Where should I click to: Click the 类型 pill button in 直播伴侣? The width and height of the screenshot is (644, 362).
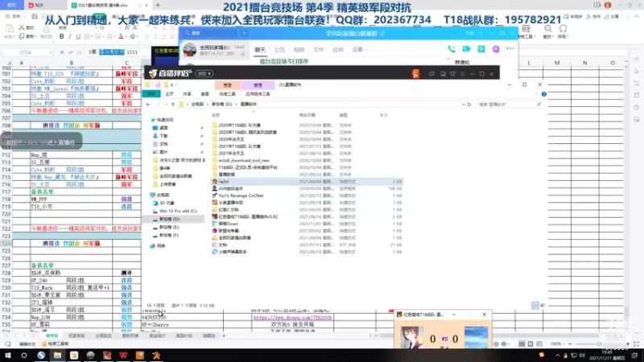coord(204,74)
